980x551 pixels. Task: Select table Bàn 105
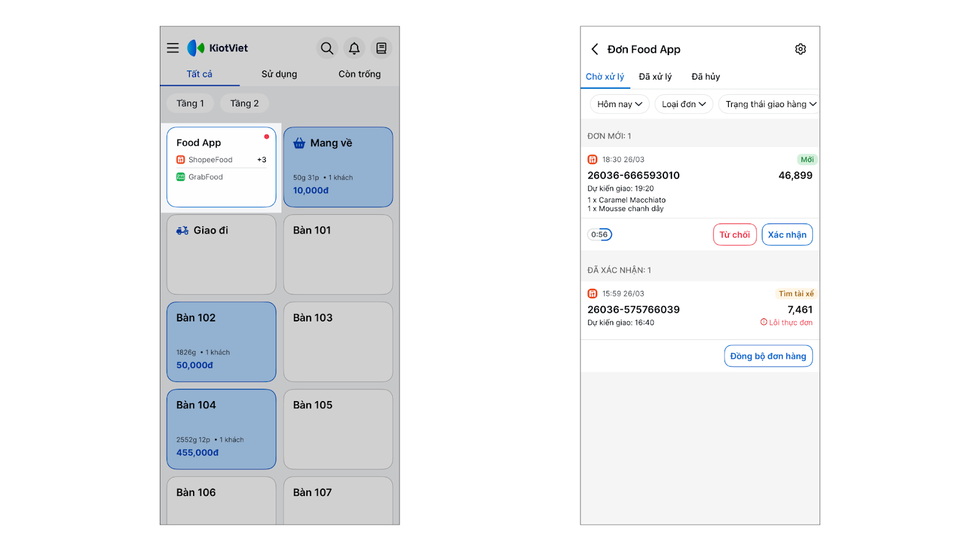pos(338,429)
